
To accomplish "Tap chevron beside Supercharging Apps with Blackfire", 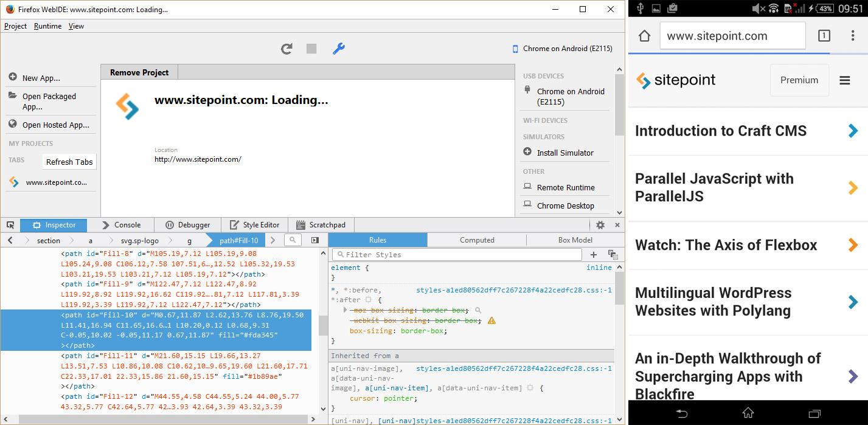I will tap(853, 376).
